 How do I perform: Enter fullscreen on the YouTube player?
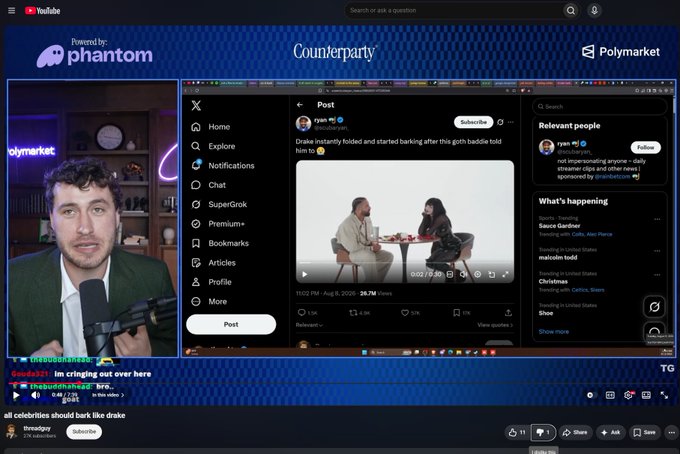point(664,395)
